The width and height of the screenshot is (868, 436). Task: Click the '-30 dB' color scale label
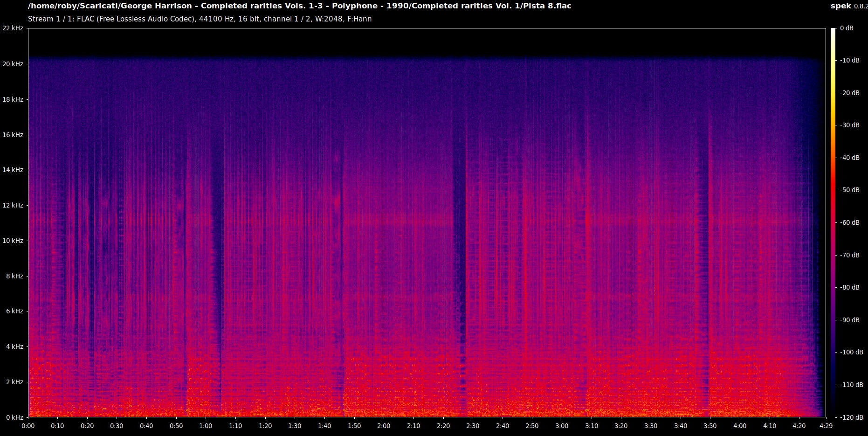849,125
